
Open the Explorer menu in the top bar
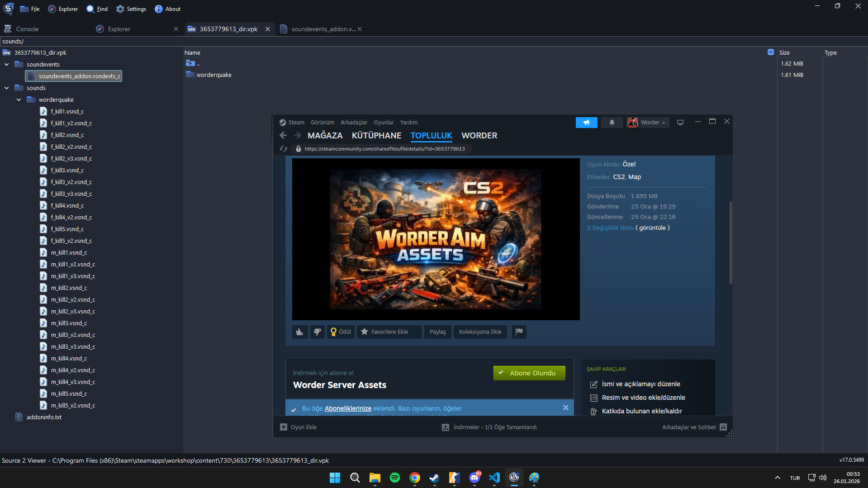pyautogui.click(x=63, y=9)
